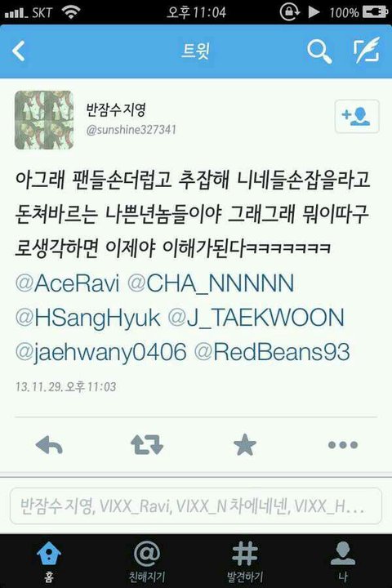Reply to the tweet with arrow icon
The width and height of the screenshot is (392, 588).
click(49, 445)
